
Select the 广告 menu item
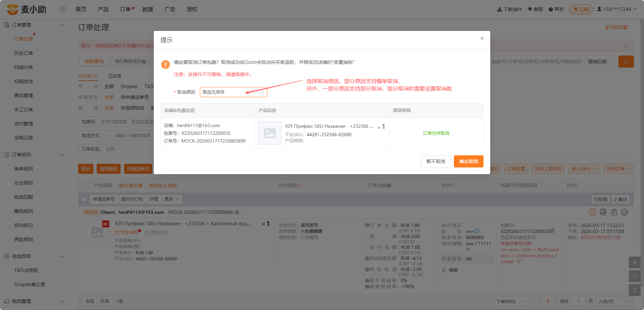pyautogui.click(x=170, y=9)
